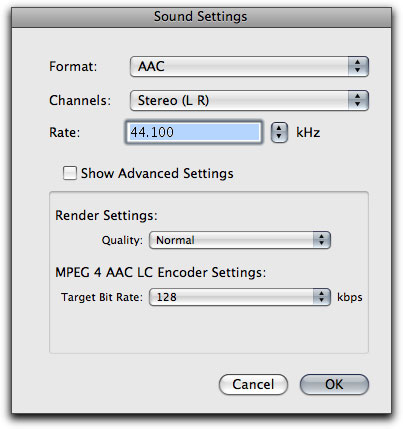
Task: Click the kbps unit label
Action: tap(350, 297)
